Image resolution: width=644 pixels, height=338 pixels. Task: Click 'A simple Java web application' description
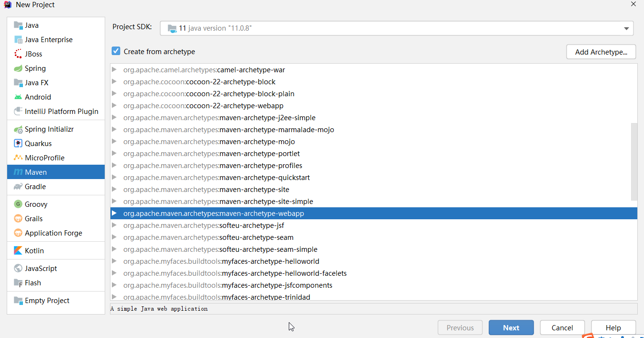[159, 309]
